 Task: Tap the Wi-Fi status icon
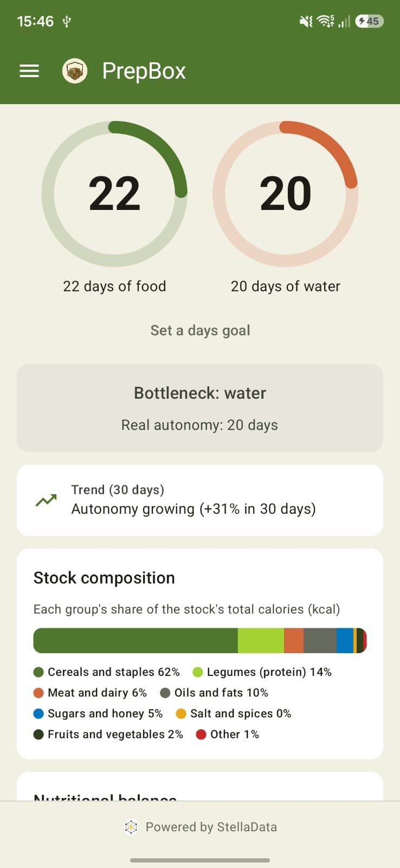click(326, 21)
